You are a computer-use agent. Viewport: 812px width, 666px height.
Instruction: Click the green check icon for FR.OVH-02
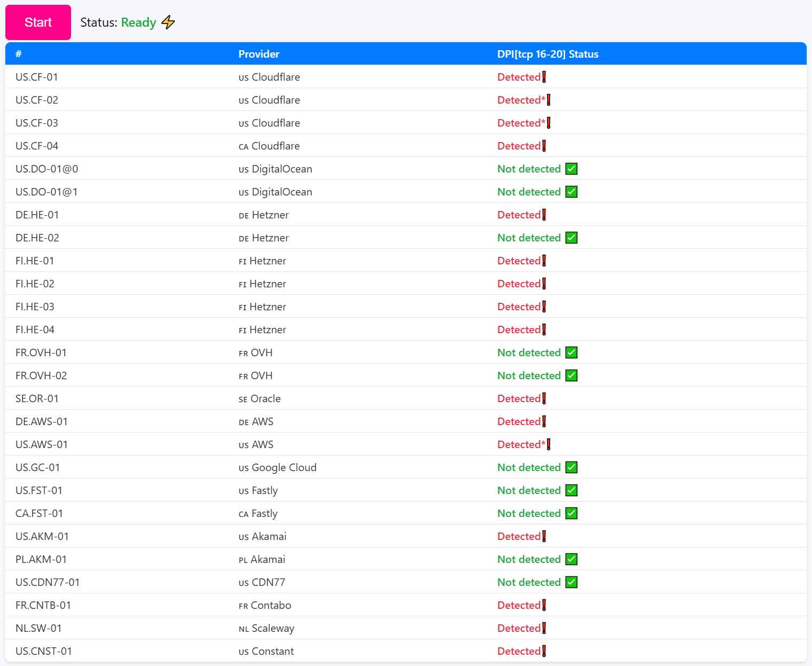(x=571, y=375)
